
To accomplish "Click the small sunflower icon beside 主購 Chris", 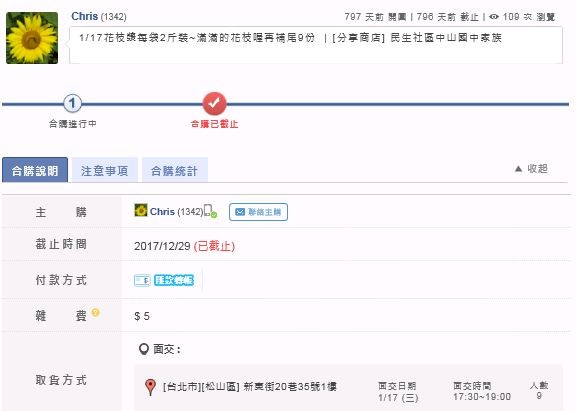I will point(141,210).
